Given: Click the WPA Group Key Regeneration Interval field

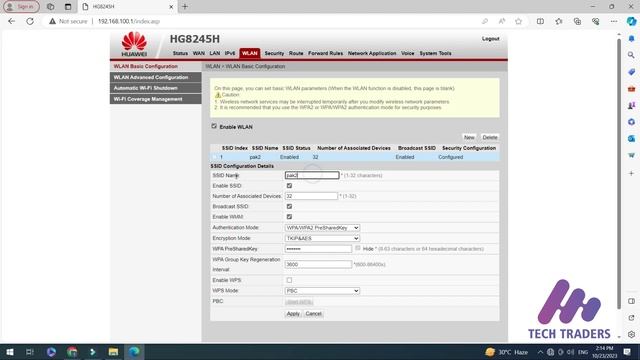Looking at the screenshot, I should pyautogui.click(x=318, y=264).
